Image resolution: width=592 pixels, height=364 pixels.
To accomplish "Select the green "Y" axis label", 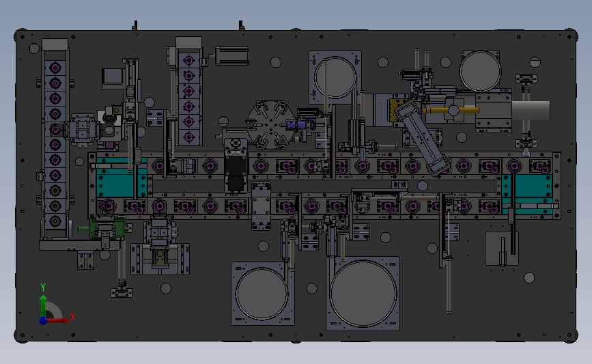I will (x=43, y=288).
